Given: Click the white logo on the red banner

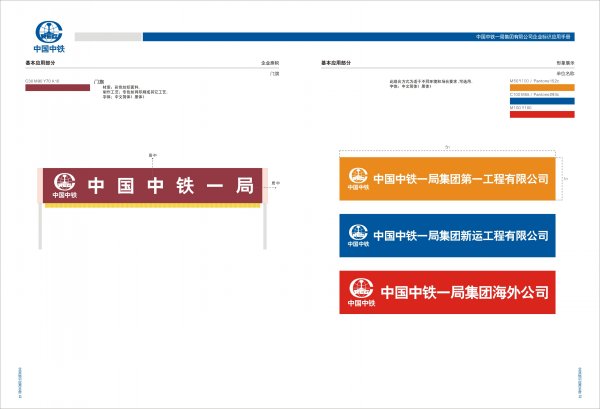Looking at the screenshot, I should point(357,292).
